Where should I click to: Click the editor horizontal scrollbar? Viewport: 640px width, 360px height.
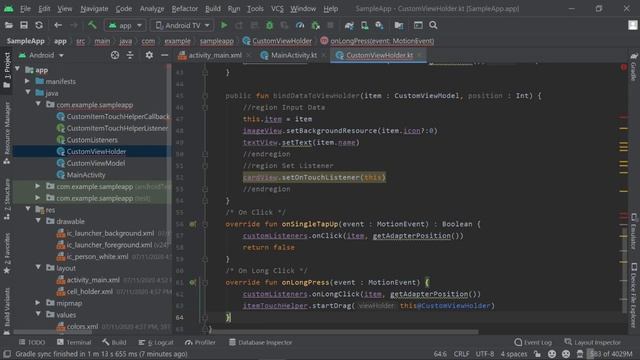click(343, 332)
